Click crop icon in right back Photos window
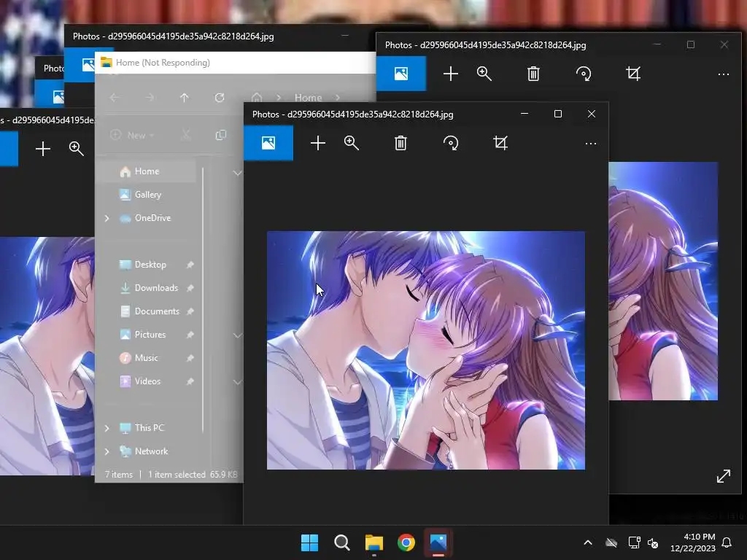The width and height of the screenshot is (747, 560). click(x=633, y=74)
